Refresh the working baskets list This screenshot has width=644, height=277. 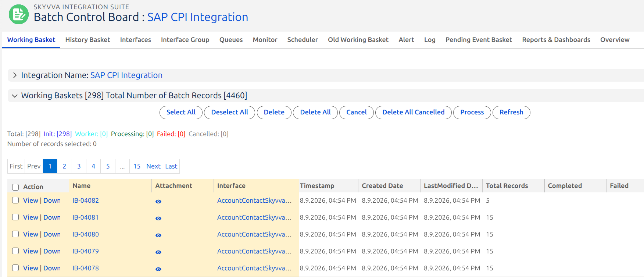[x=511, y=113]
